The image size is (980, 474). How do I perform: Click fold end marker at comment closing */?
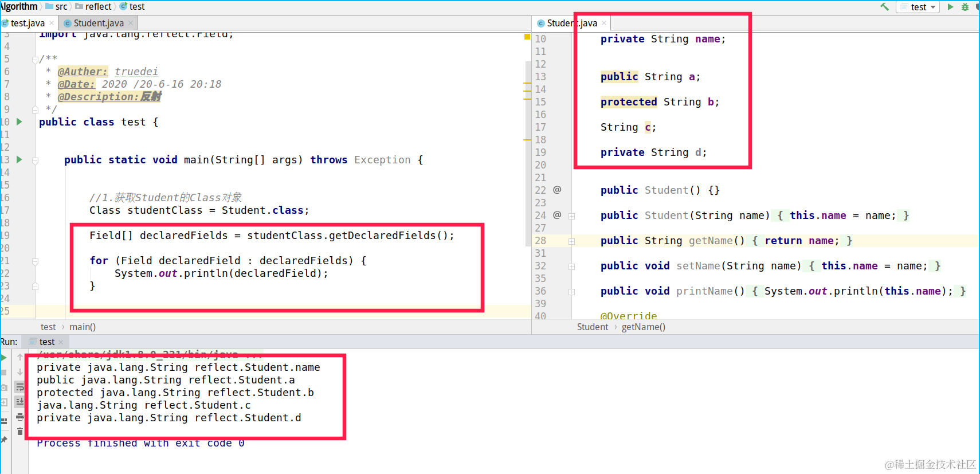point(35,109)
